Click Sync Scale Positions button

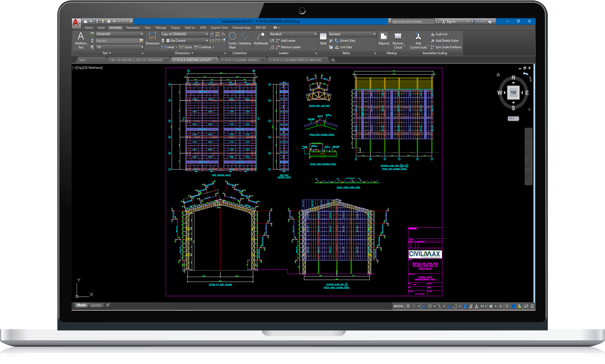pyautogui.click(x=448, y=47)
